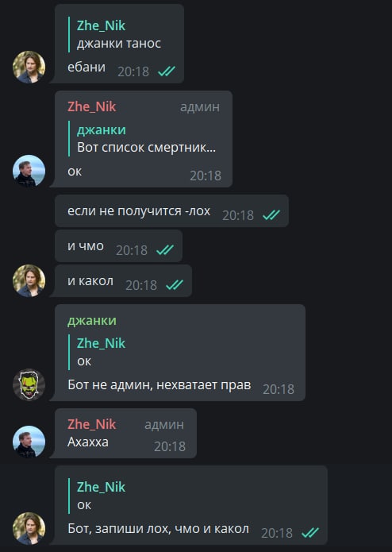Click Zhe_Nik sender name above 'Ахахха'

[x=91, y=424]
